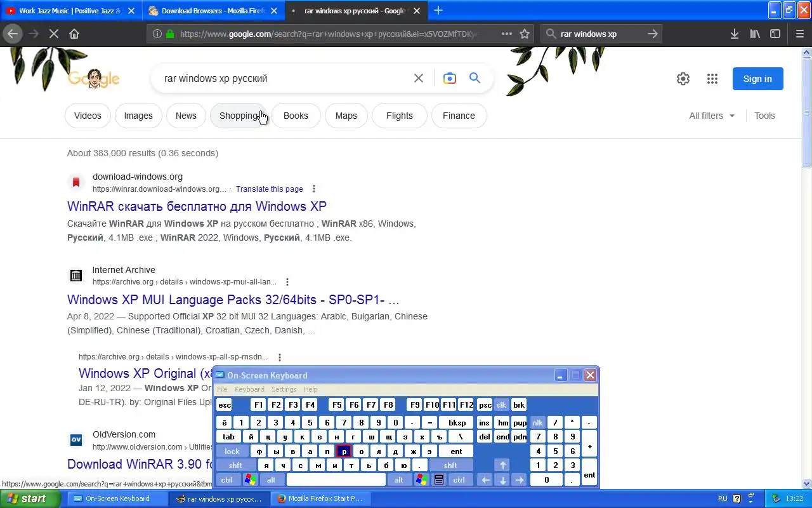The image size is (812, 508).
Task: Click the context menu key on on-screen keyboard
Action: click(438, 480)
